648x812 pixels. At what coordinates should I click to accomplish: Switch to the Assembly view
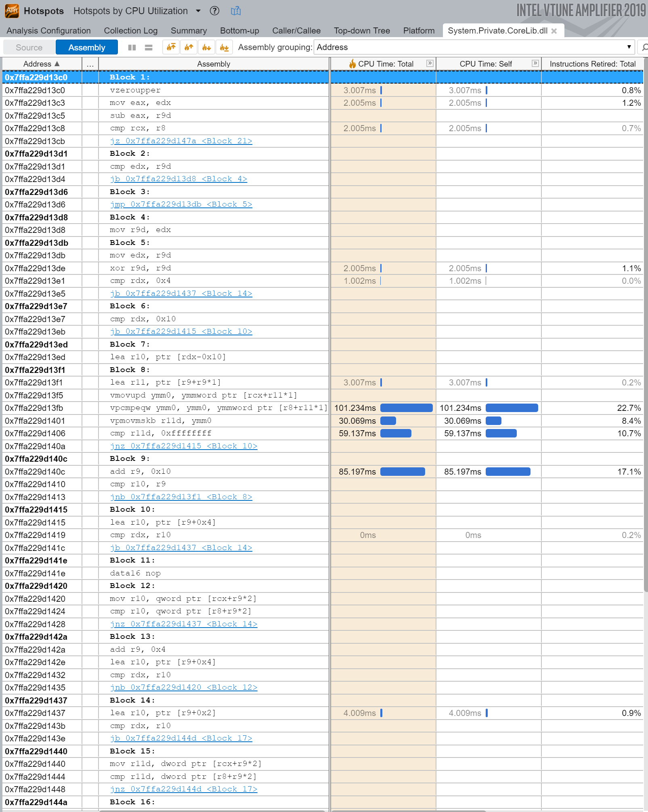pos(86,47)
